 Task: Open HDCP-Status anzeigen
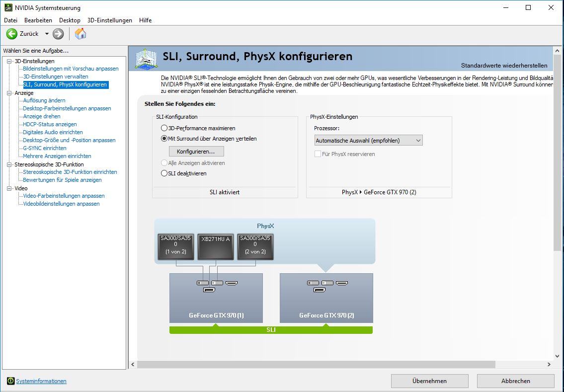click(x=50, y=124)
